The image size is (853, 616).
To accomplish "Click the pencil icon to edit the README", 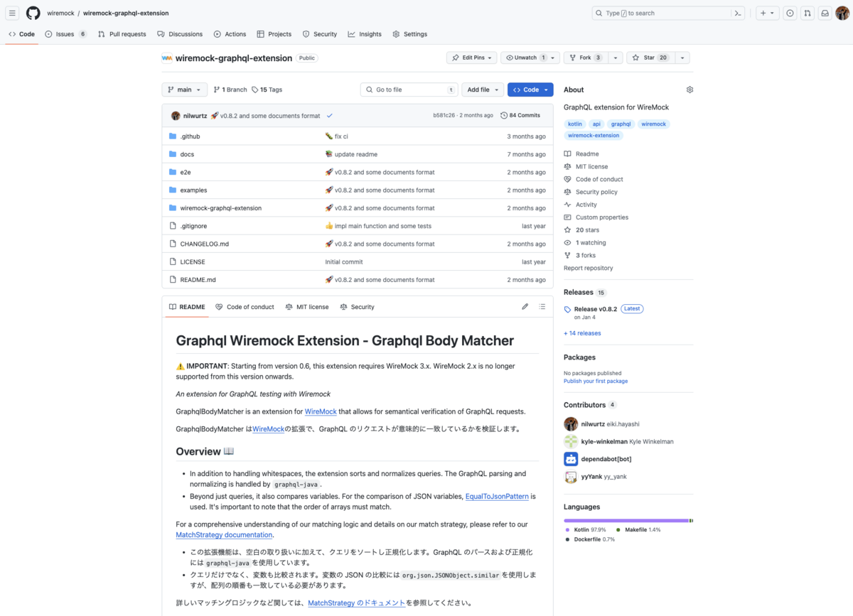I will (x=525, y=306).
